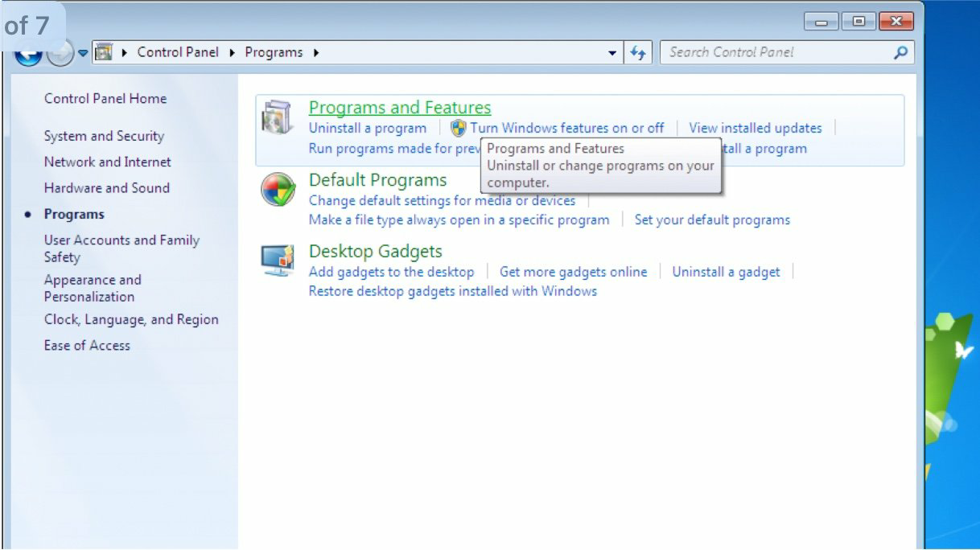Open User Accounts and Family Safety
This screenshot has height=550, width=980.
pyautogui.click(x=121, y=248)
